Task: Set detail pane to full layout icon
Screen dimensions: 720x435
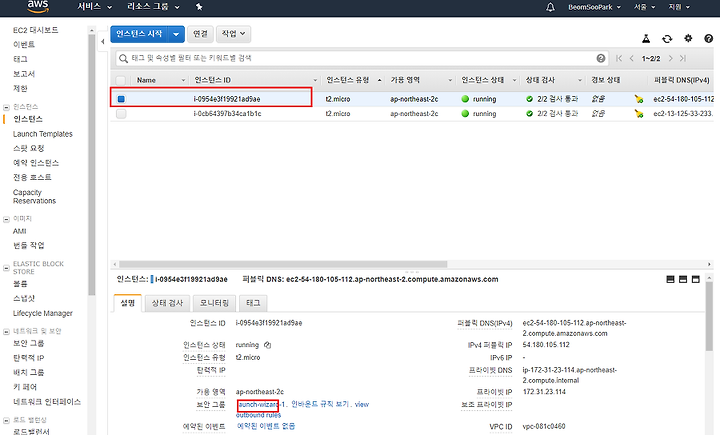Action: (x=696, y=279)
